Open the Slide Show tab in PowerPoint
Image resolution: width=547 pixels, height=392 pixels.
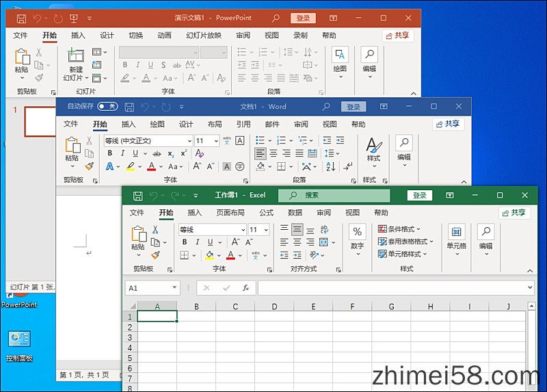tap(204, 36)
